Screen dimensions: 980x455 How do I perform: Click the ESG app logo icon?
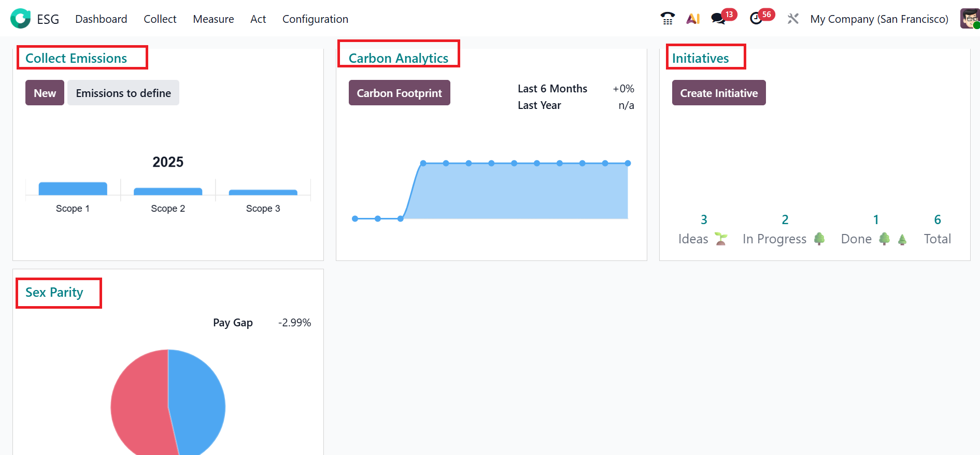[21, 19]
